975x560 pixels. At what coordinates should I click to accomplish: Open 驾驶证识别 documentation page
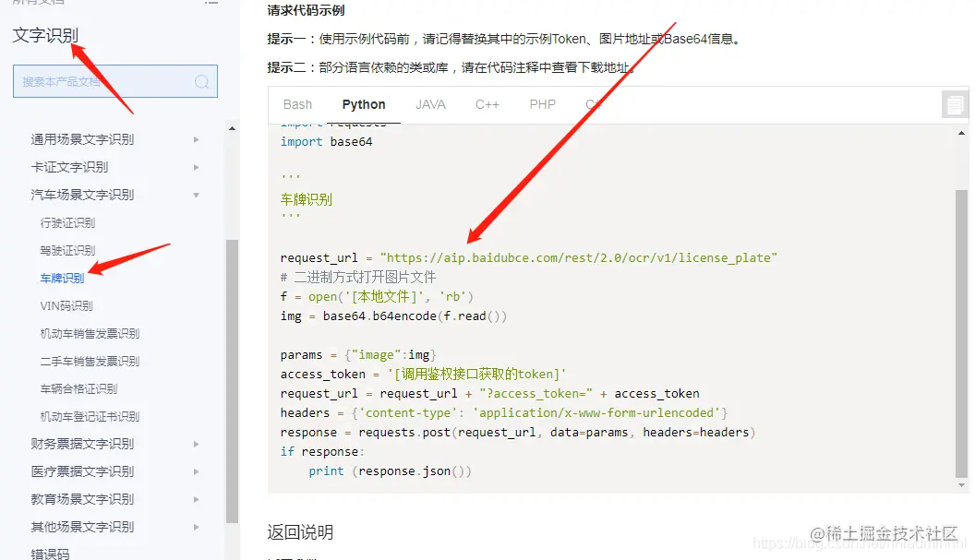click(67, 250)
